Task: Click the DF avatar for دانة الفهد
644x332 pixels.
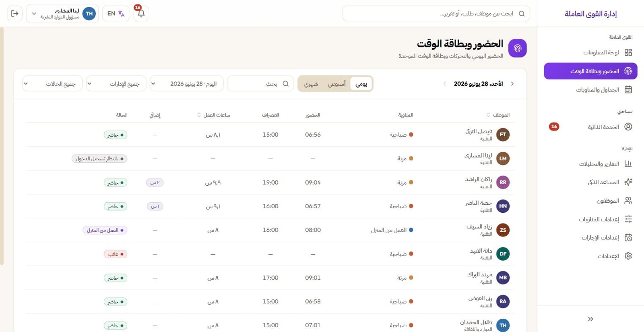Action: [503, 254]
